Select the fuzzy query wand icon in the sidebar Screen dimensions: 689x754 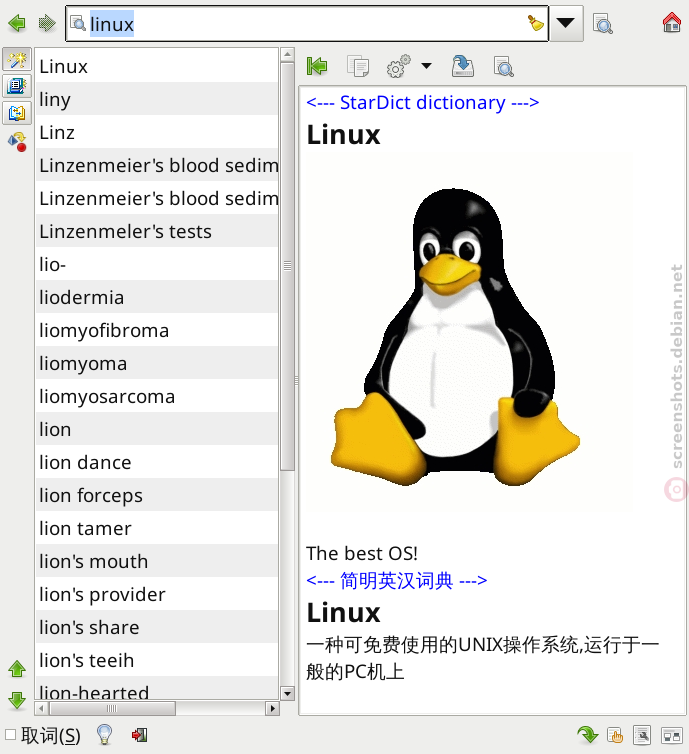click(x=17, y=60)
